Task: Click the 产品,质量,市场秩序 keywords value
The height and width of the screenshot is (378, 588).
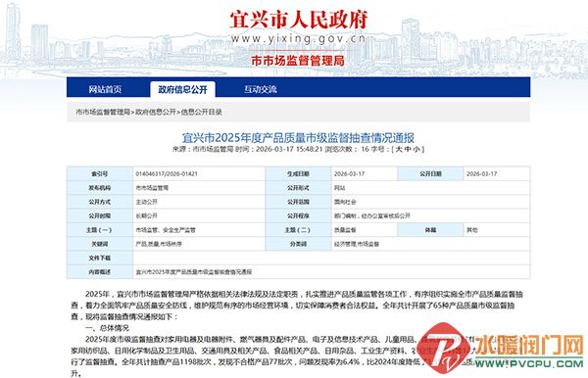Action: (x=159, y=244)
